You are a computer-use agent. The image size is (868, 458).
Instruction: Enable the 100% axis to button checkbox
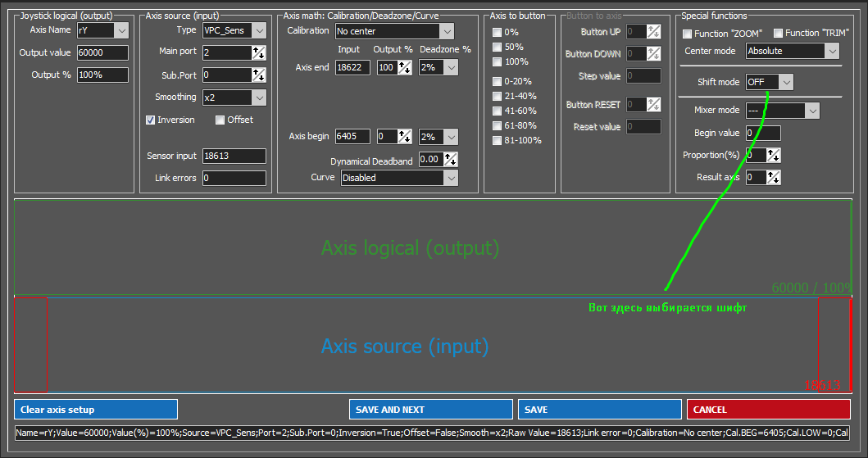click(x=497, y=62)
